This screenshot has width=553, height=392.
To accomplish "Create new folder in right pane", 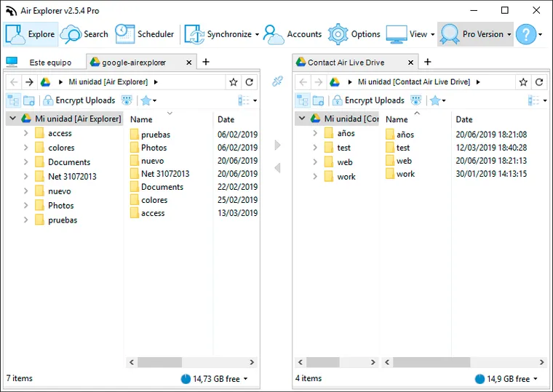I will (x=318, y=100).
